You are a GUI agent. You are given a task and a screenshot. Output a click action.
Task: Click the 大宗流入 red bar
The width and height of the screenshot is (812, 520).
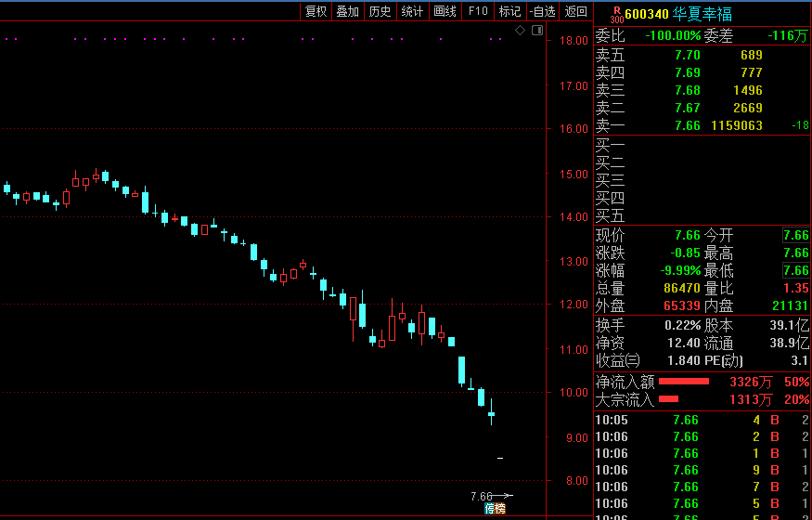668,398
